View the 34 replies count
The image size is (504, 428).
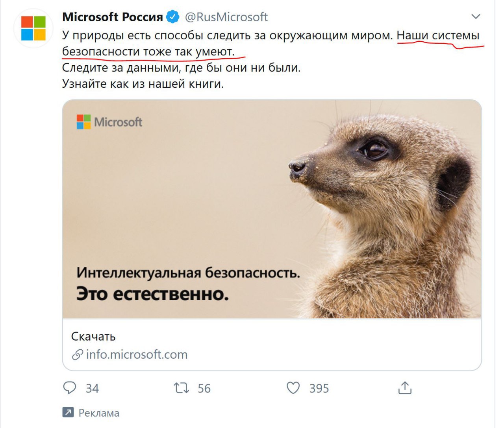93,388
